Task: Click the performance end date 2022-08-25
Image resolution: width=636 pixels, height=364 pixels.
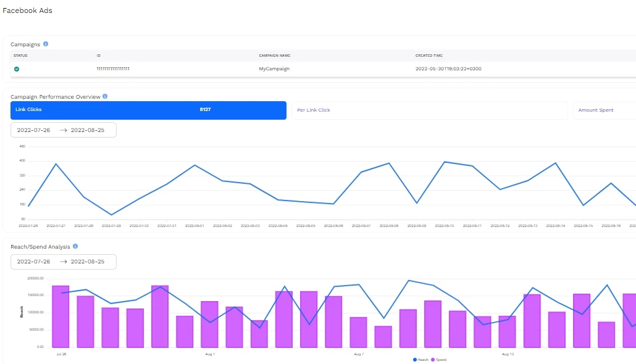Action: click(x=88, y=130)
